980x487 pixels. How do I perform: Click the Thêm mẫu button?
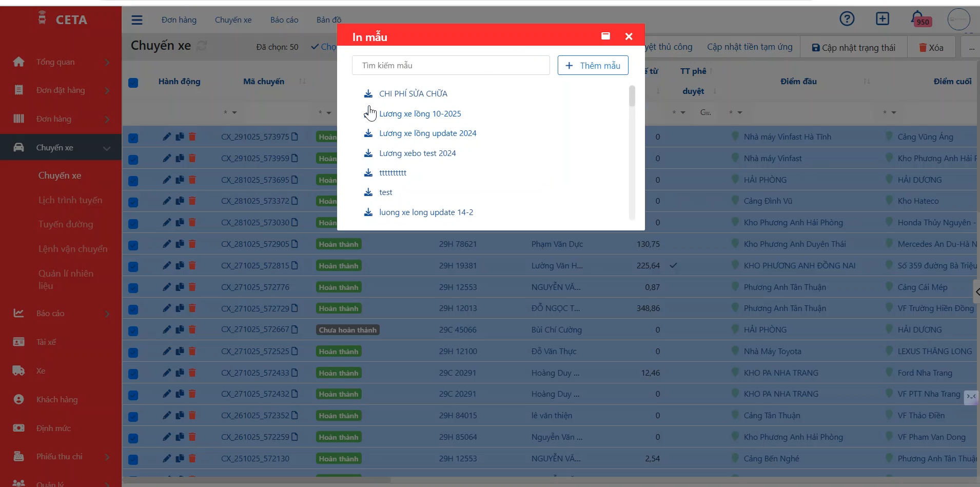click(593, 66)
